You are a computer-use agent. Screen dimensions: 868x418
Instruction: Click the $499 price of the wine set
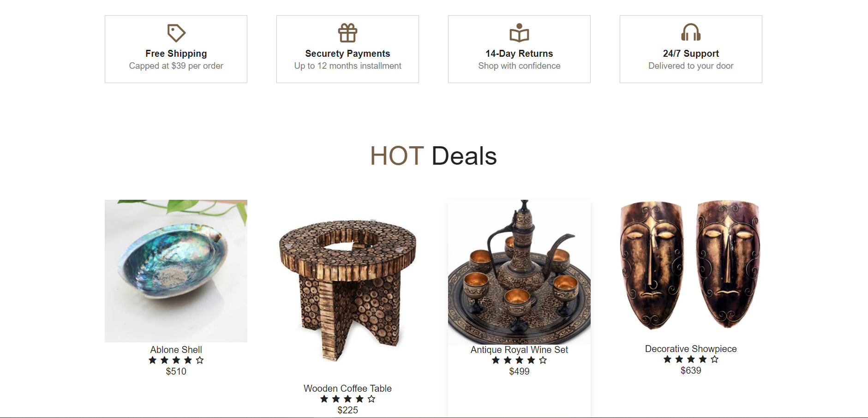click(x=519, y=371)
